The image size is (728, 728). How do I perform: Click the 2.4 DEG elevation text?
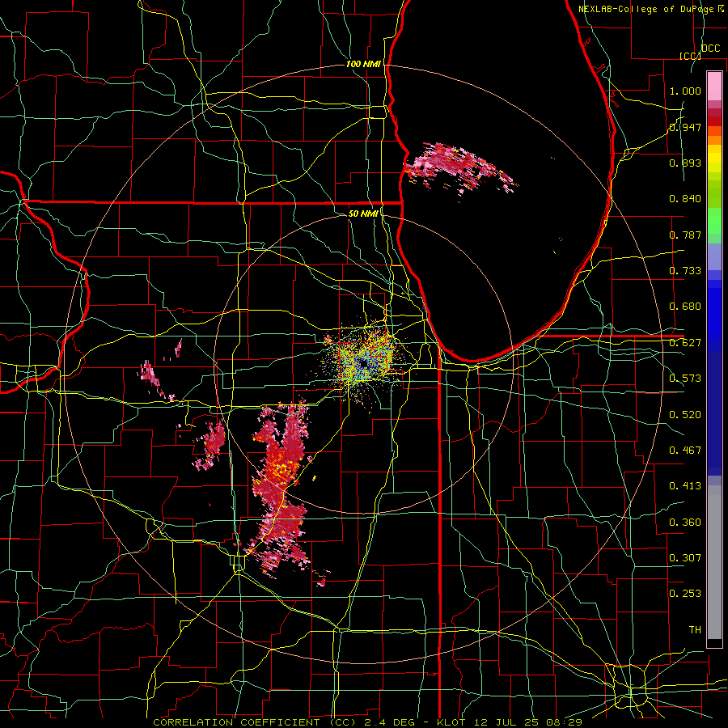click(388, 722)
